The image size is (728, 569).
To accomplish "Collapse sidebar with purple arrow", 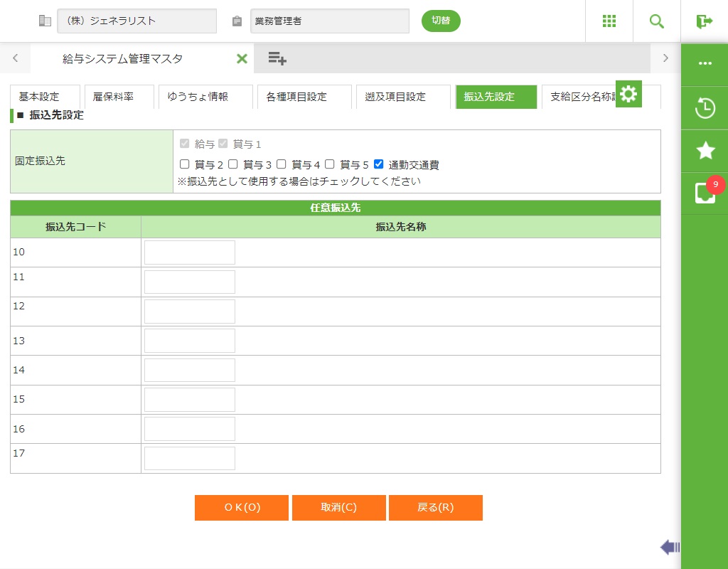I will [x=670, y=547].
